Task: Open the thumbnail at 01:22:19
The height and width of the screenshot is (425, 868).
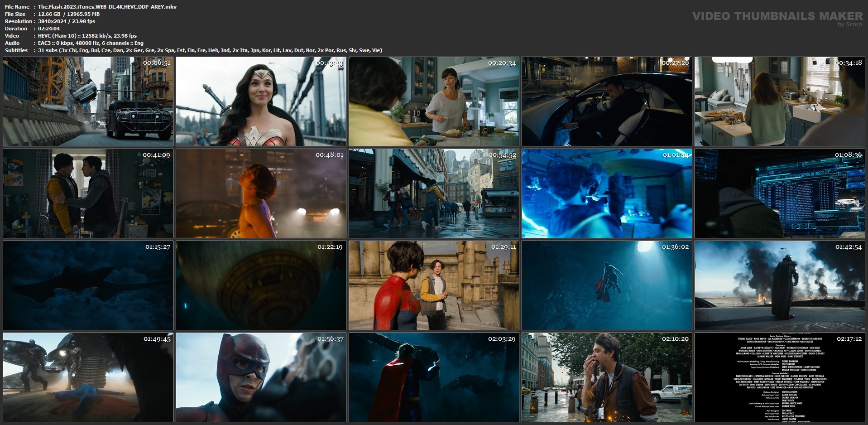Action: pyautogui.click(x=261, y=285)
